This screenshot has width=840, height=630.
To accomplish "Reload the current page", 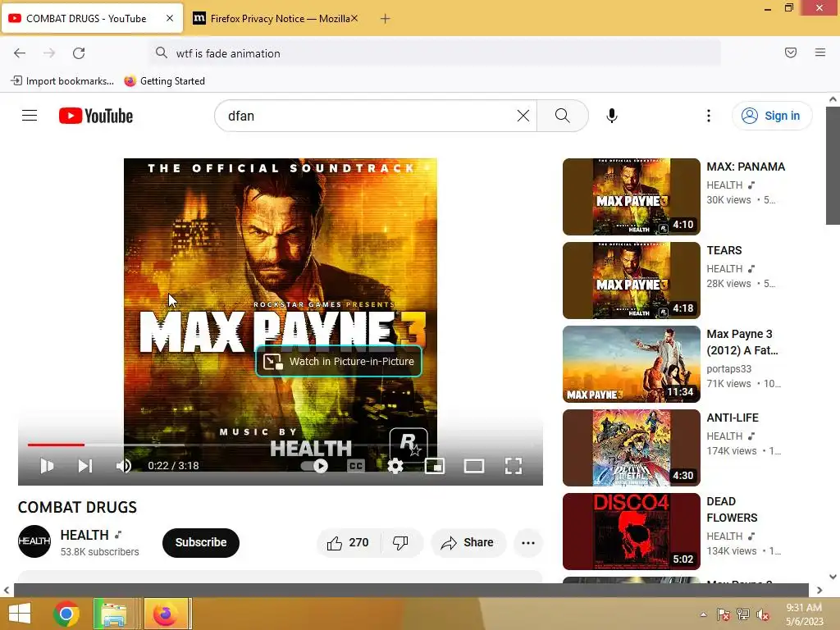I will 79,53.
